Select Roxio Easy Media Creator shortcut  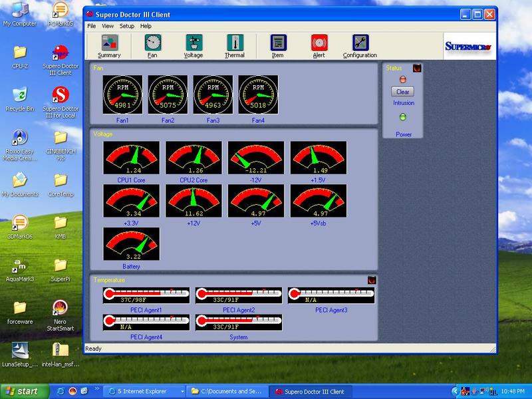point(20,146)
